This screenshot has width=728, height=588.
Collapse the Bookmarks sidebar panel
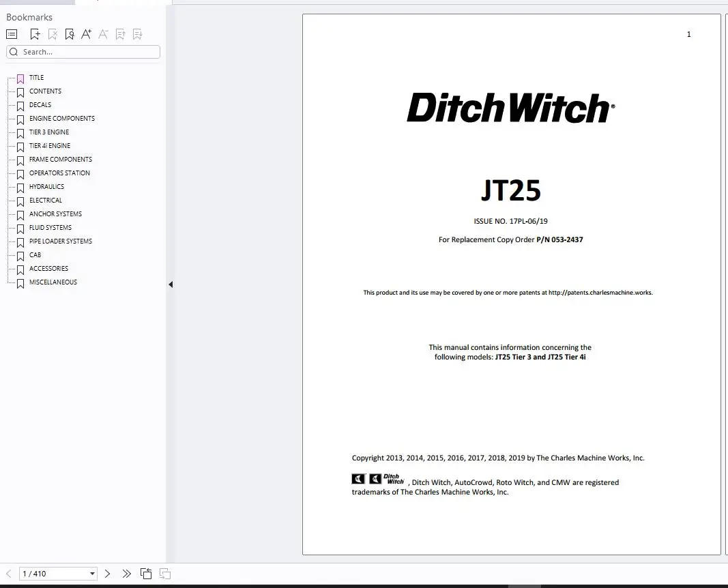171,284
